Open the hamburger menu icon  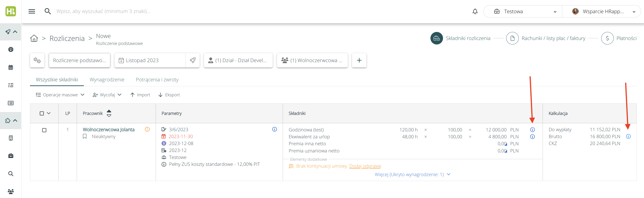pos(32,11)
